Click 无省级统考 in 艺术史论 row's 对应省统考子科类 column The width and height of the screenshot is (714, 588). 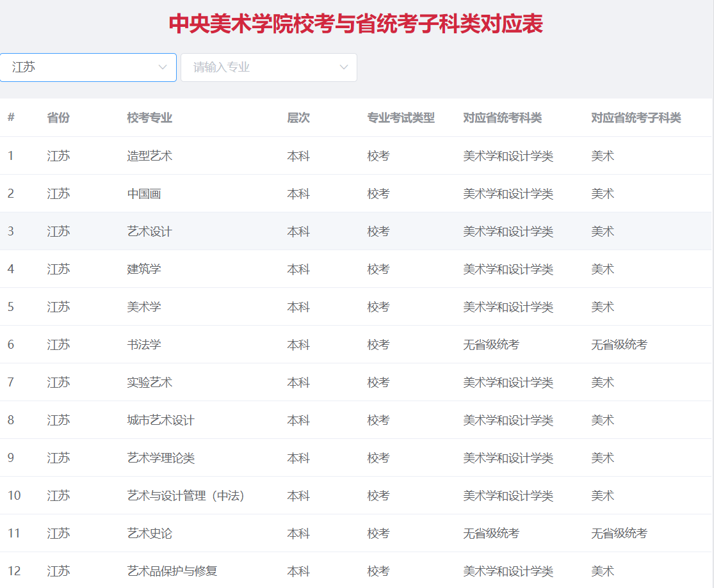619,534
